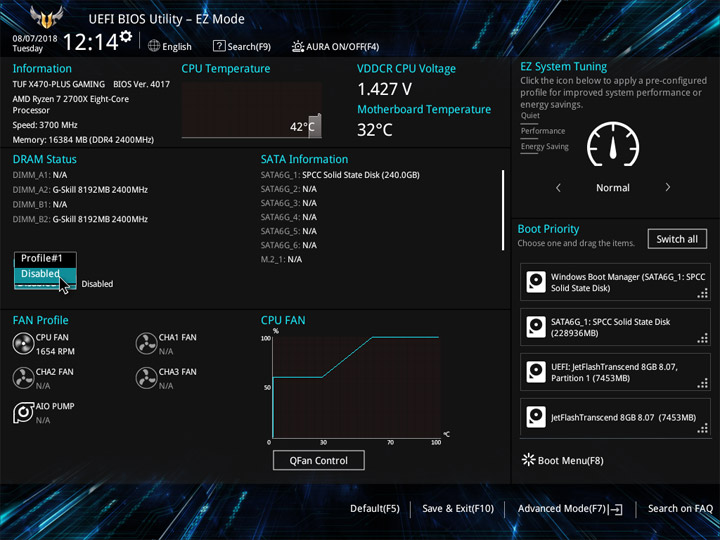Toggle AURA ON/OFF(F4)
720x540 pixels.
point(336,46)
